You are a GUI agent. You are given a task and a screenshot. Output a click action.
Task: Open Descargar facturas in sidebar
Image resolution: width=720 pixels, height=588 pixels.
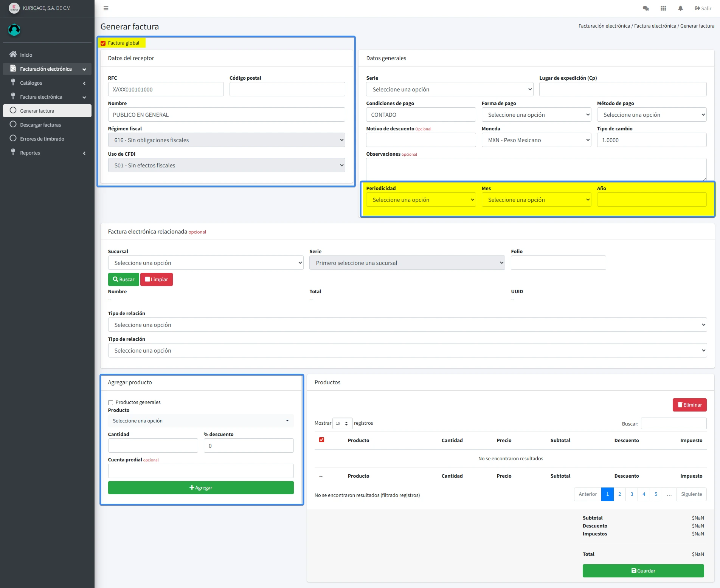(x=40, y=125)
